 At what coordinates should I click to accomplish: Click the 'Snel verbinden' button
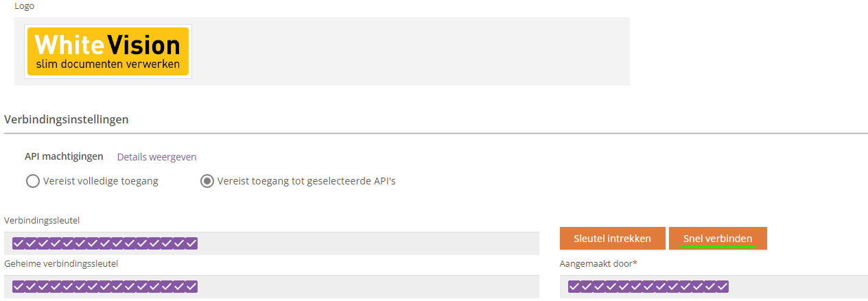(718, 239)
